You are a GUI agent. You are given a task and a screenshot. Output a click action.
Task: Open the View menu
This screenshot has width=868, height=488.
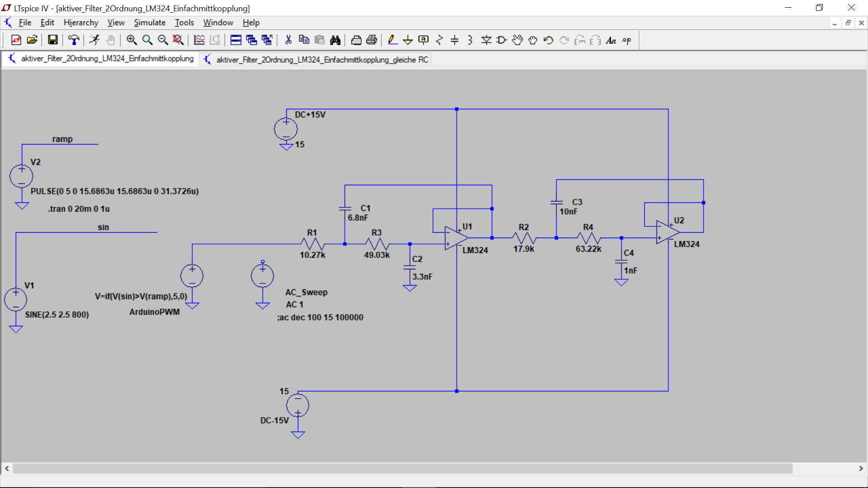tap(116, 23)
